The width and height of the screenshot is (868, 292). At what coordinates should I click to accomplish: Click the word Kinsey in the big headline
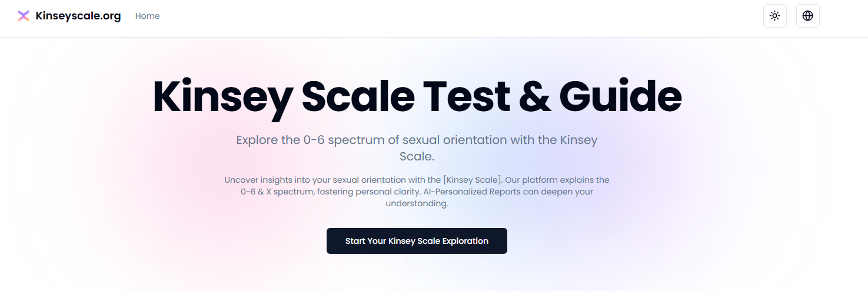pos(222,97)
